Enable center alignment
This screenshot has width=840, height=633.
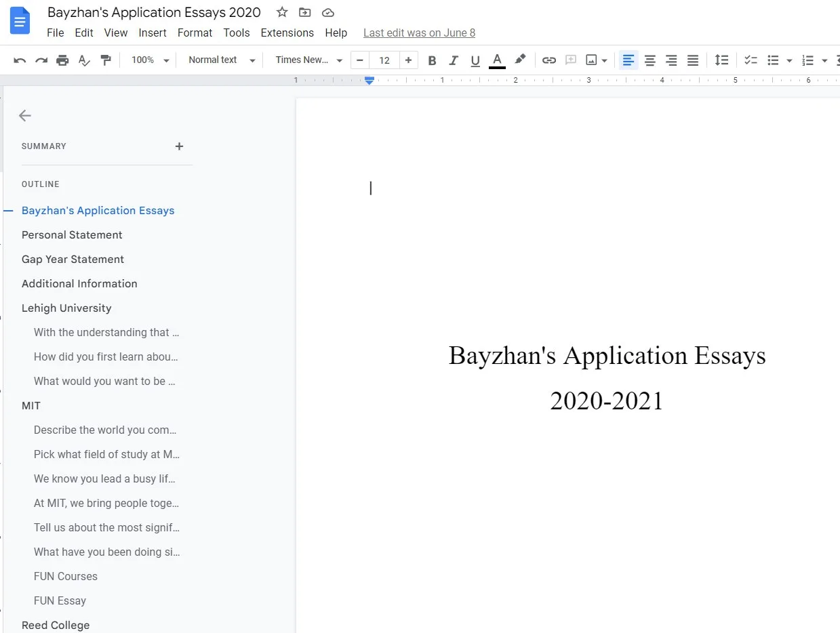point(649,60)
